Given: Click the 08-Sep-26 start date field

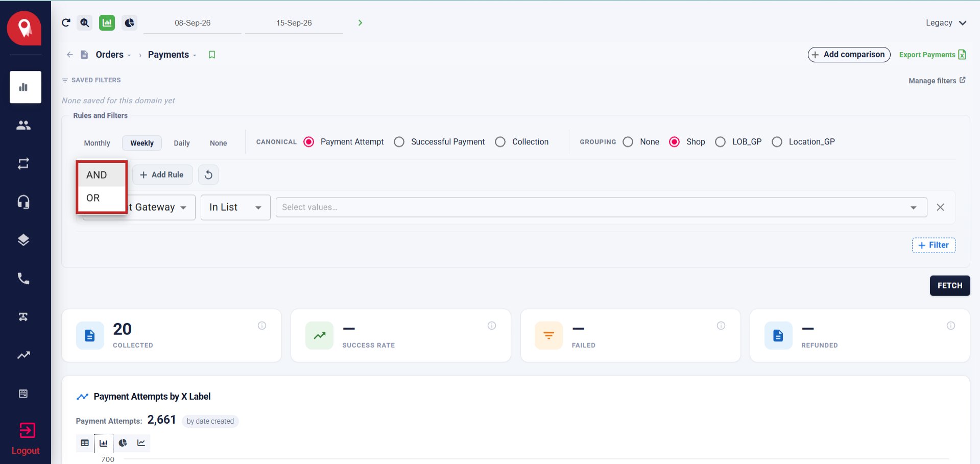Looking at the screenshot, I should point(193,23).
